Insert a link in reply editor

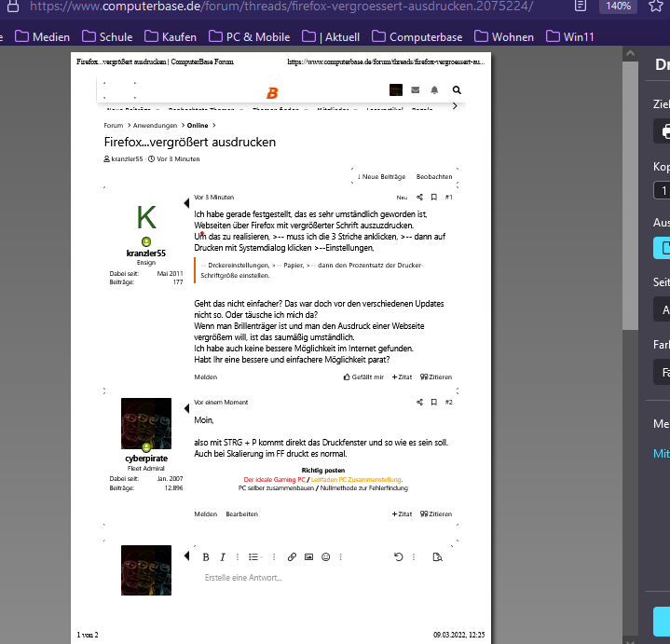coord(292,556)
